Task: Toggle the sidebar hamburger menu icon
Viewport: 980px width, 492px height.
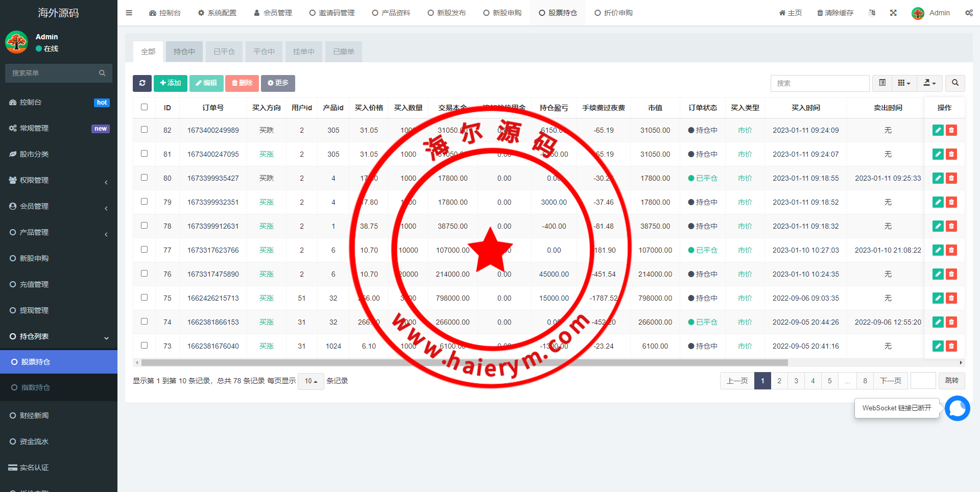Action: pyautogui.click(x=129, y=13)
